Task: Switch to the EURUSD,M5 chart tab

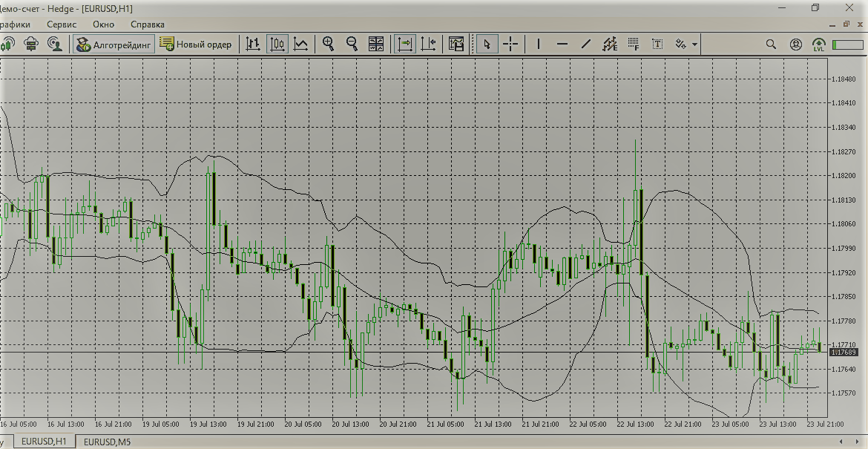Action: tap(107, 442)
